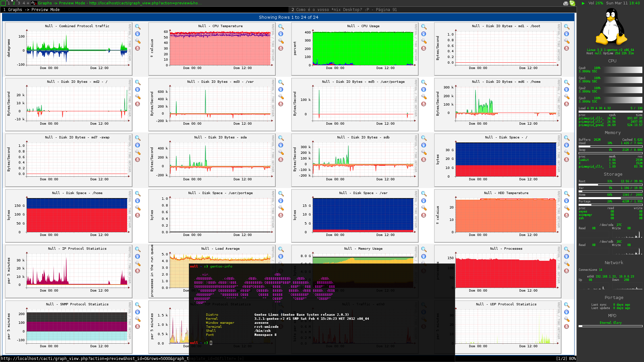Download CSV for Disk Space / graph
Screen dimensions: 644x362
click(x=567, y=145)
